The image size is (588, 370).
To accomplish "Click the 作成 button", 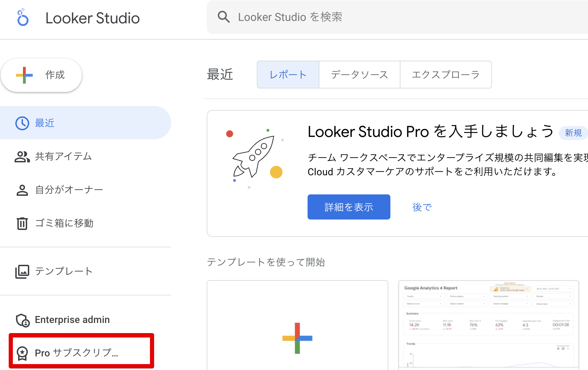I will point(41,75).
